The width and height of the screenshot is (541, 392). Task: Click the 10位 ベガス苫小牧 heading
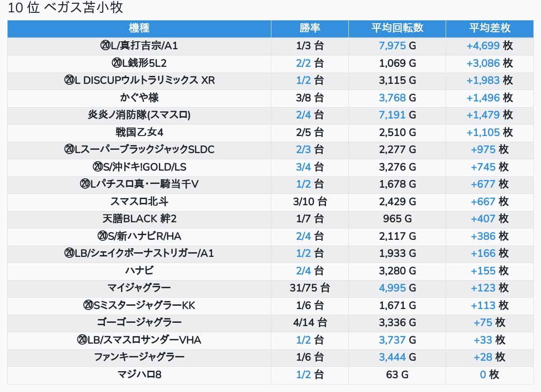tap(65, 8)
